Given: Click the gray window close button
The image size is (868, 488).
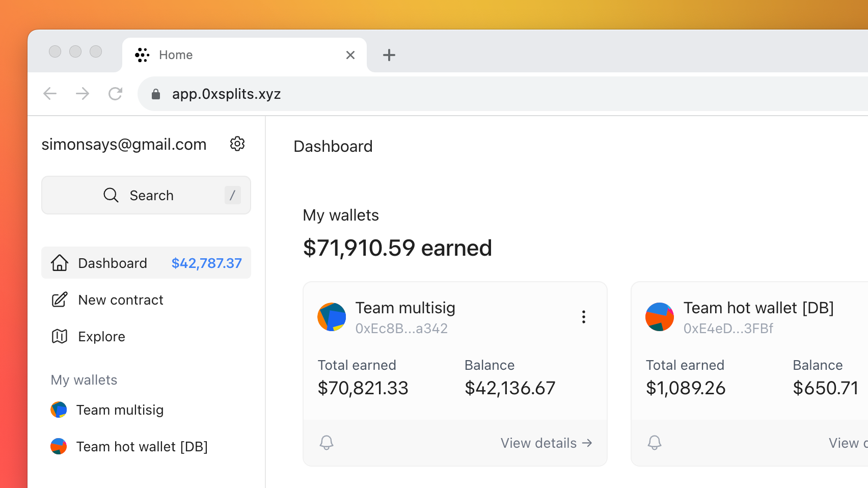Looking at the screenshot, I should [55, 51].
